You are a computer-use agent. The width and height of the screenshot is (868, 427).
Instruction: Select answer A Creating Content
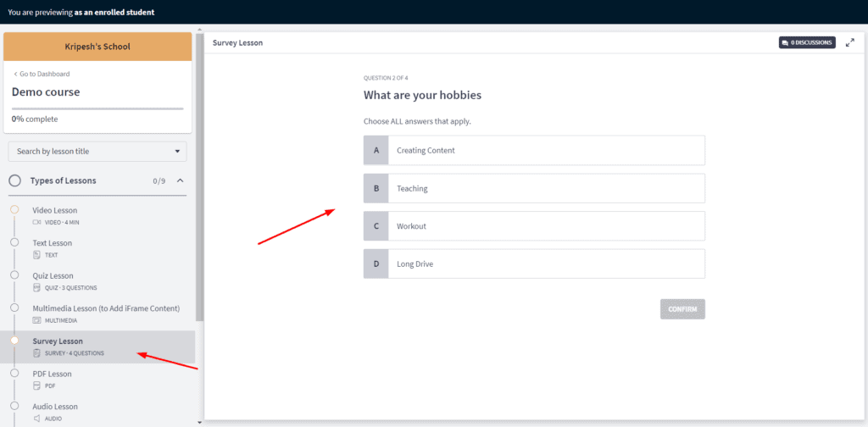(534, 151)
